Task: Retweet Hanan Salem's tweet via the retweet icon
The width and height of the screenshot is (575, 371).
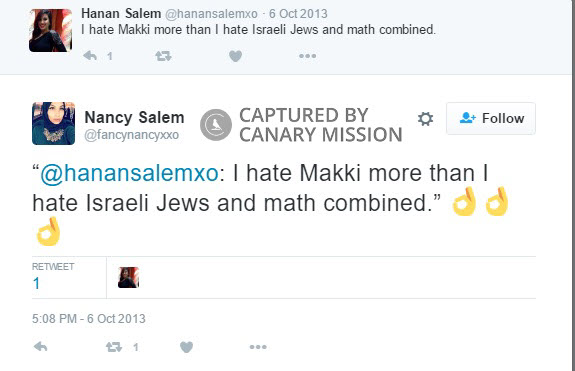Action: pos(163,56)
